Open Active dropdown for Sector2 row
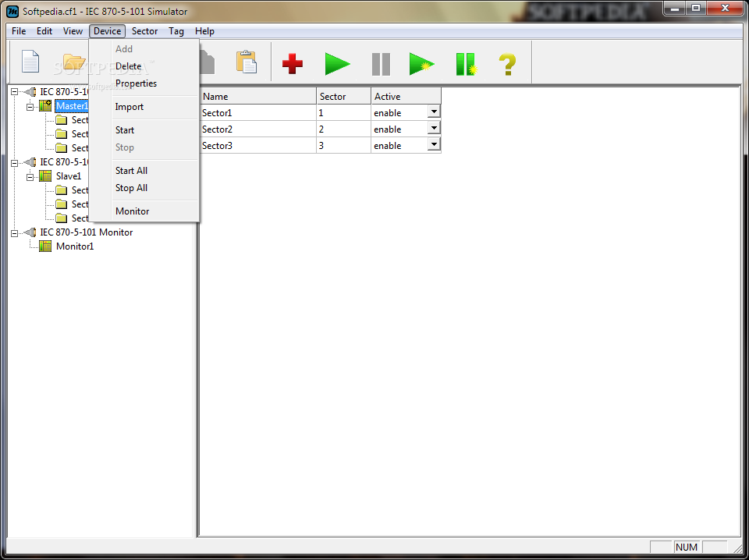The image size is (749, 560). coord(434,128)
